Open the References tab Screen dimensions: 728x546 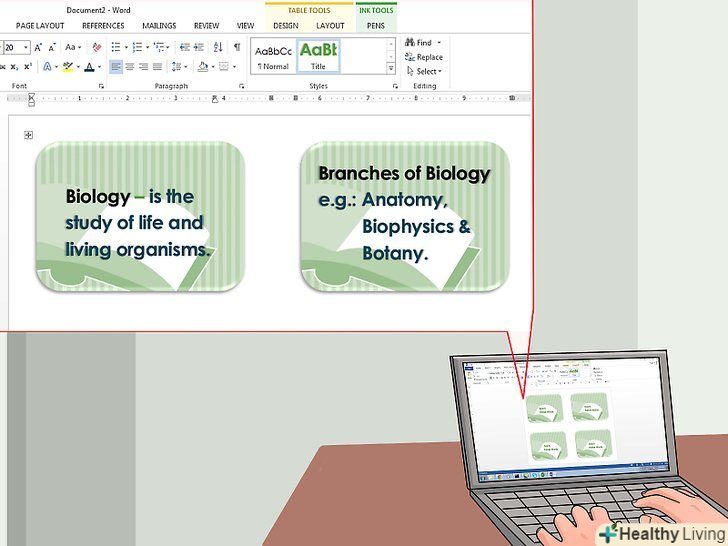click(103, 26)
